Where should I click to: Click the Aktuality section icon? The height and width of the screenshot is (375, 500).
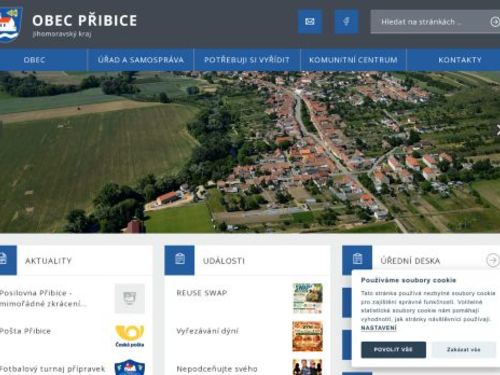7,260
